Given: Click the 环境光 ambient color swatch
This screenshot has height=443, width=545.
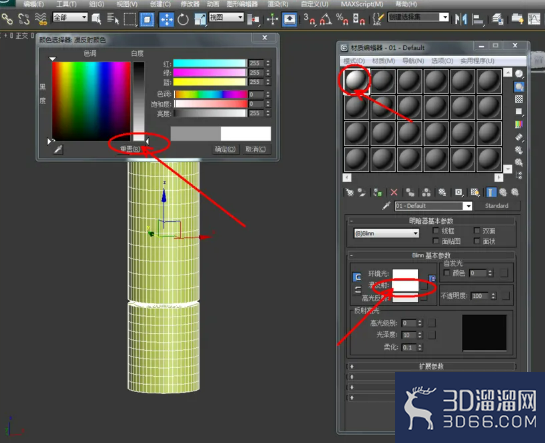Looking at the screenshot, I should [405, 274].
